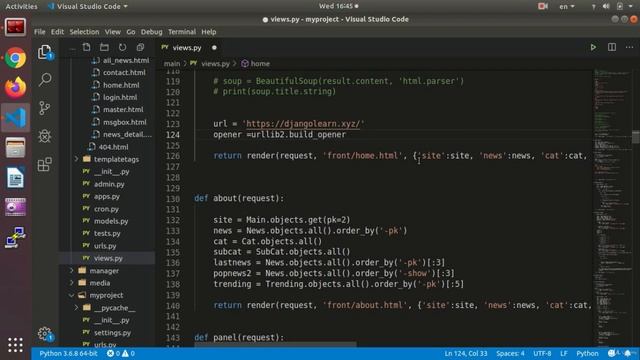Click the main folder in breadcrumb
640x360 pixels.
pos(172,64)
